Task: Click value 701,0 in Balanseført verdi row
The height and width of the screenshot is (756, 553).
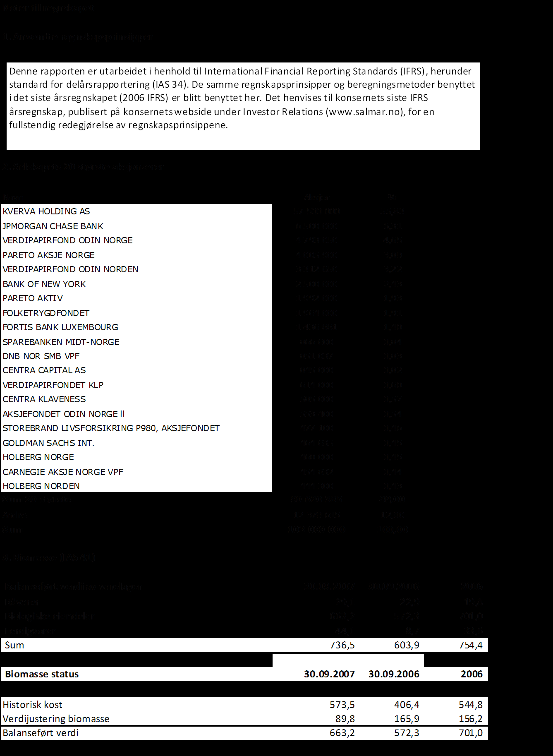Action: 471,733
